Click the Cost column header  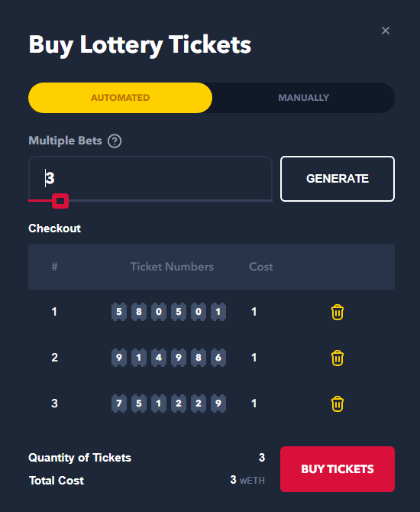tap(260, 267)
